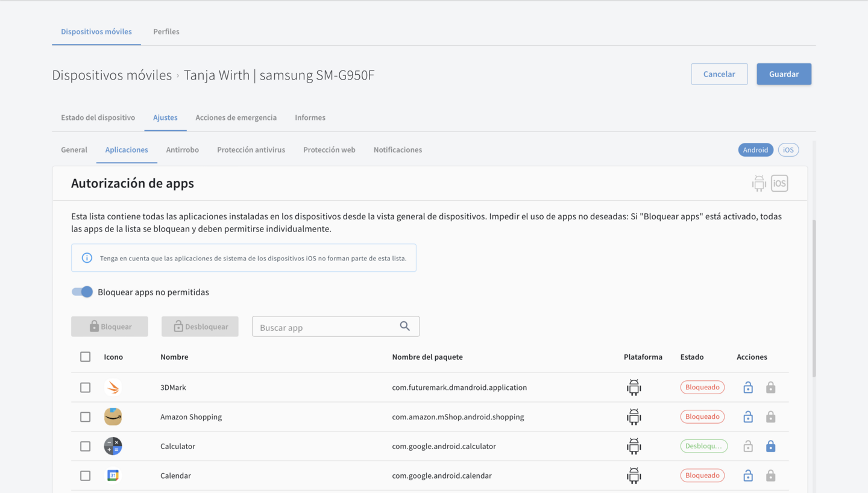
Task: Click the unlock icon for Calendar row
Action: [747, 476]
